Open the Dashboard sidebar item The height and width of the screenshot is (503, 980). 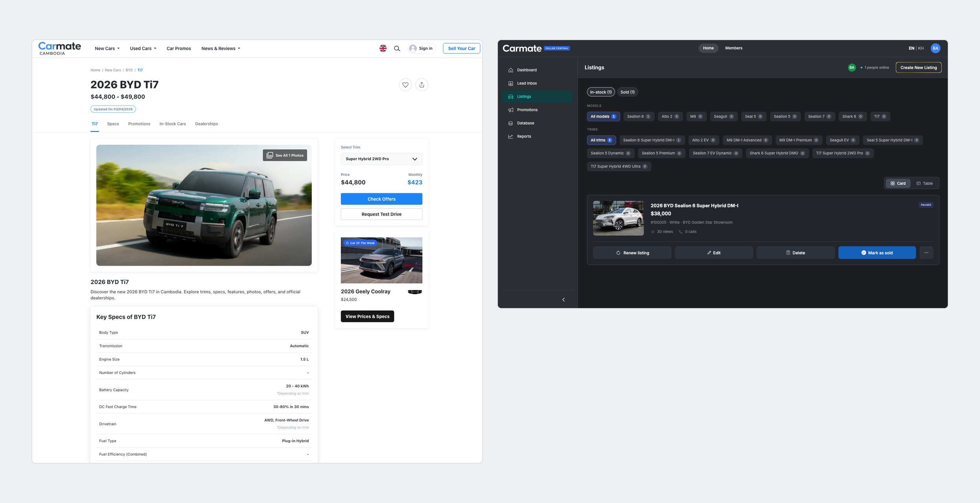point(537,70)
